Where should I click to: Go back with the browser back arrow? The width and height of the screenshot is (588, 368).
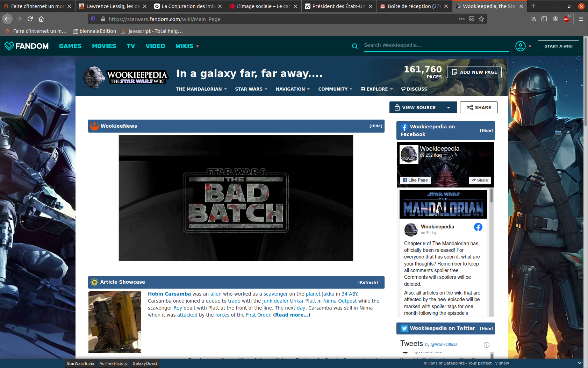click(7, 19)
